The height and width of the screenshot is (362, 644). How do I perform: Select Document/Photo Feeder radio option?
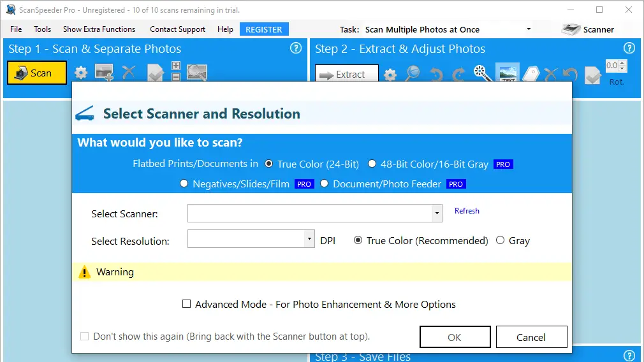324,184
